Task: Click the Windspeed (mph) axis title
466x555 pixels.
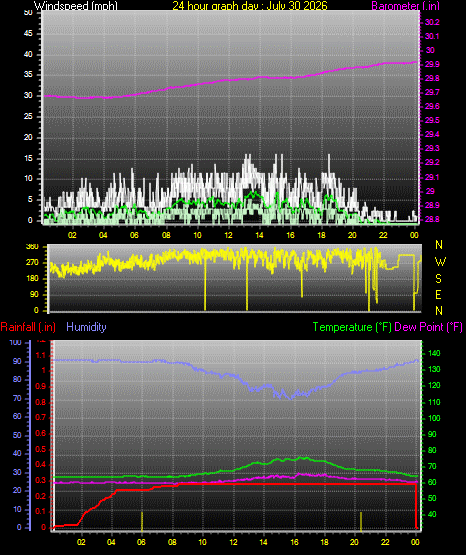Action: click(75, 5)
